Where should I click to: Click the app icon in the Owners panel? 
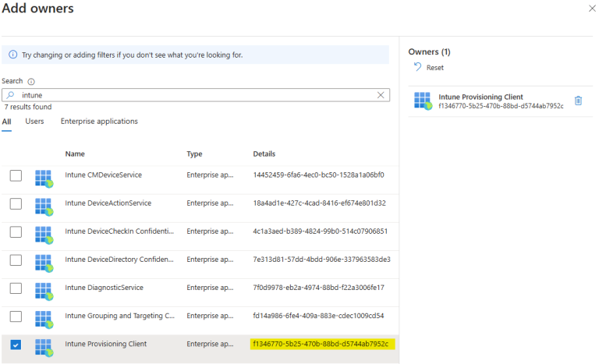pyautogui.click(x=423, y=101)
